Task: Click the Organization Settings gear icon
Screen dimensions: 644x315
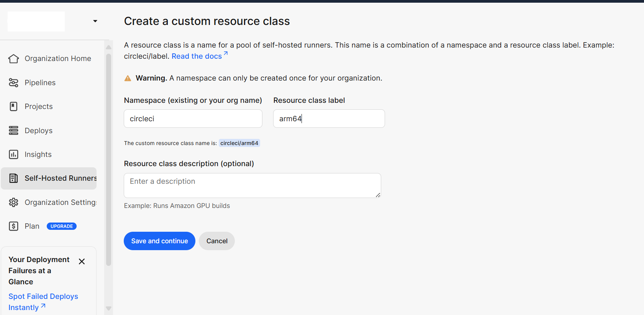Action: click(13, 202)
